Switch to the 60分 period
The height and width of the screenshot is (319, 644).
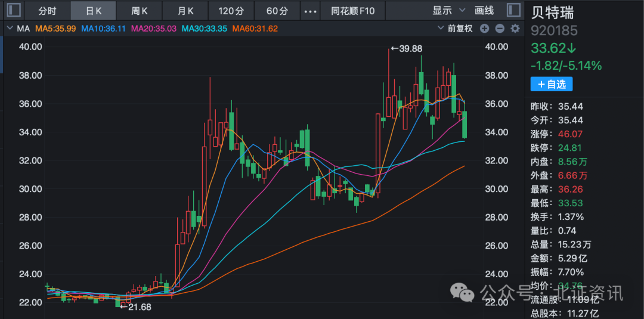277,11
